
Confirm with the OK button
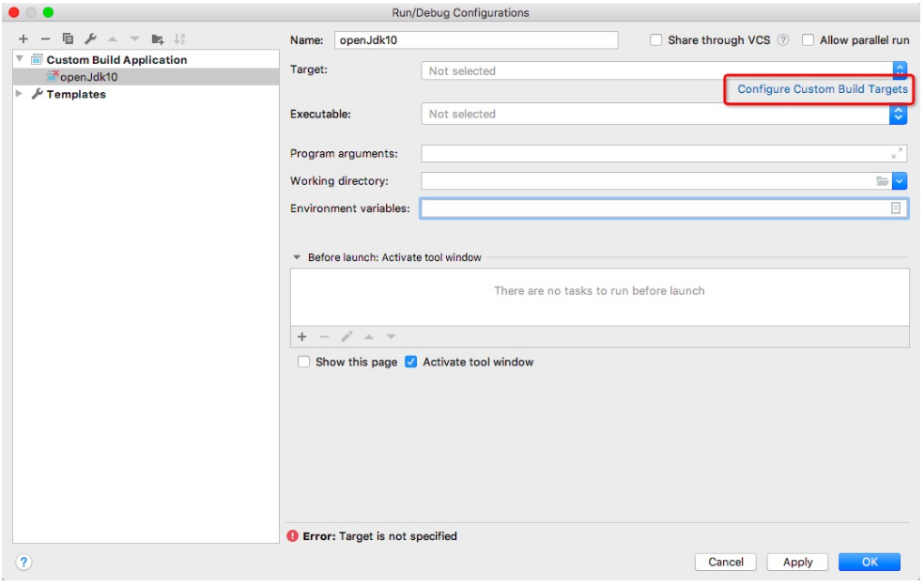click(870, 562)
